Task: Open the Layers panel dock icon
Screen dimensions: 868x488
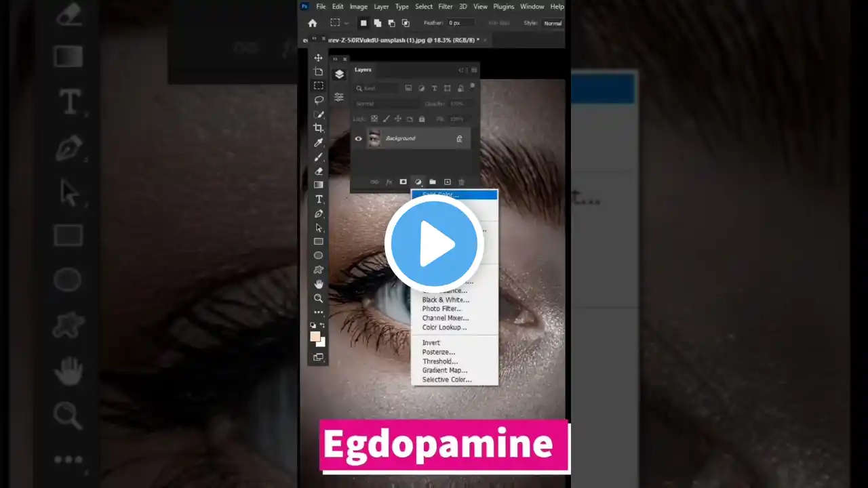Action: pos(339,75)
